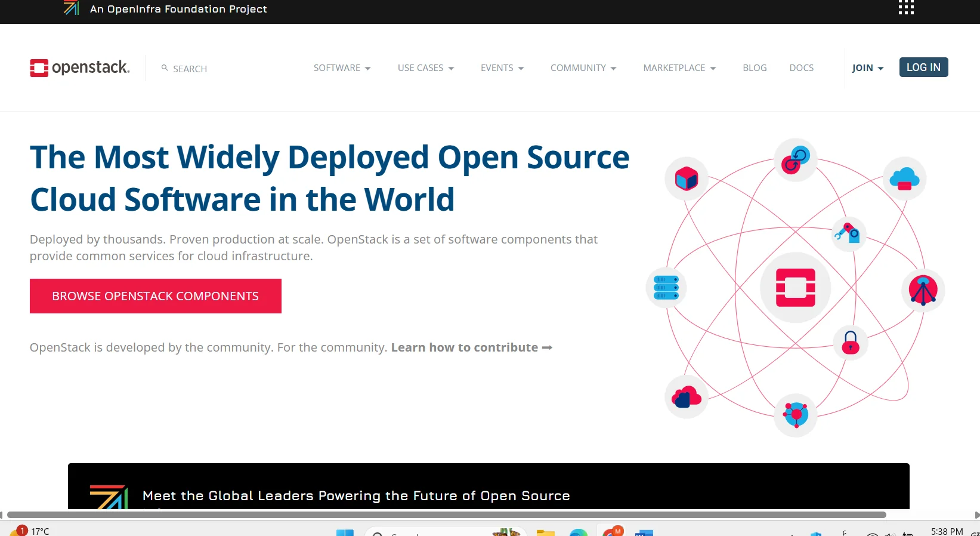Click the blue server rack icon

tap(666, 288)
